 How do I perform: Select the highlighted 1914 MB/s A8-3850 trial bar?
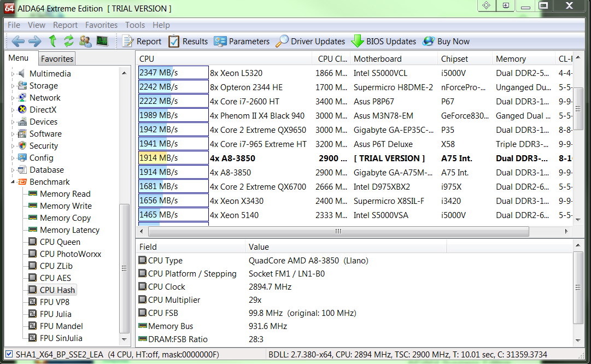click(173, 158)
